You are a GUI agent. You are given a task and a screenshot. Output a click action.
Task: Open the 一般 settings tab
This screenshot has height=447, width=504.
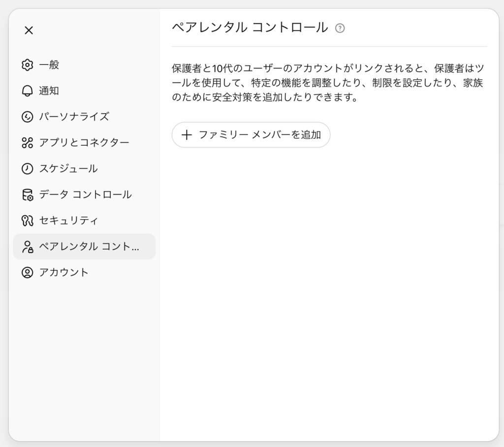pyautogui.click(x=49, y=65)
